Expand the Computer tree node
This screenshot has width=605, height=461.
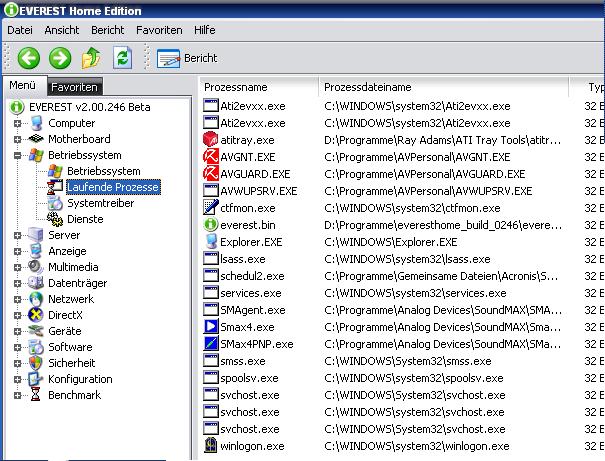click(x=18, y=123)
